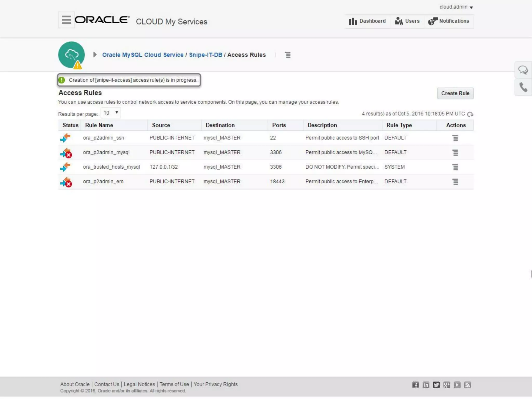Image resolution: width=532 pixels, height=399 pixels.
Task: Open actions menu for ora_p2admin_em
Action: 455,182
